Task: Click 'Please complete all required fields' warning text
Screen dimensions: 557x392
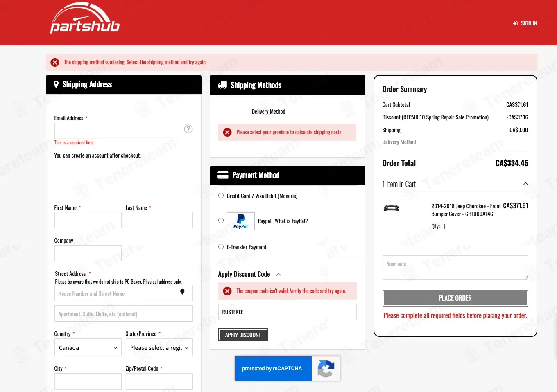Action: coord(455,315)
